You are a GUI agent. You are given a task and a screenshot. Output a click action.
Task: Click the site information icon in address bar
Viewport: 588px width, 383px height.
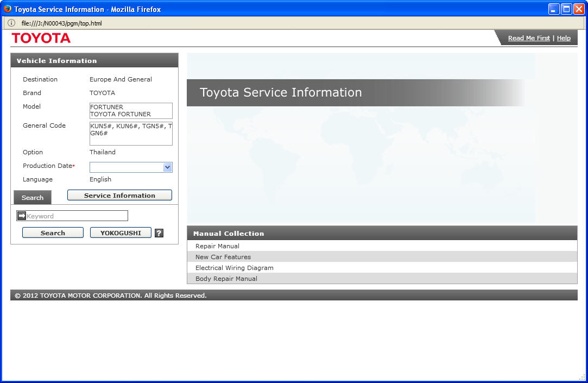[x=11, y=23]
